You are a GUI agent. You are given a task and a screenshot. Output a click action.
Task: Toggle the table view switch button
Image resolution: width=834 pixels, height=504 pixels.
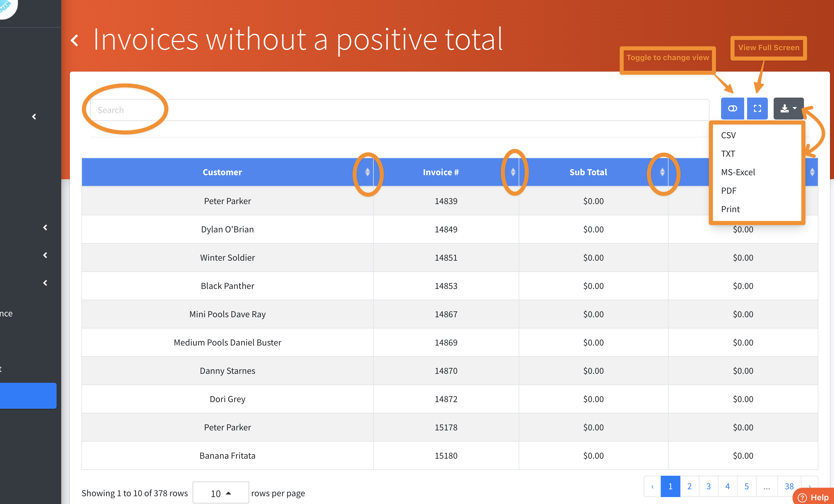tap(732, 109)
